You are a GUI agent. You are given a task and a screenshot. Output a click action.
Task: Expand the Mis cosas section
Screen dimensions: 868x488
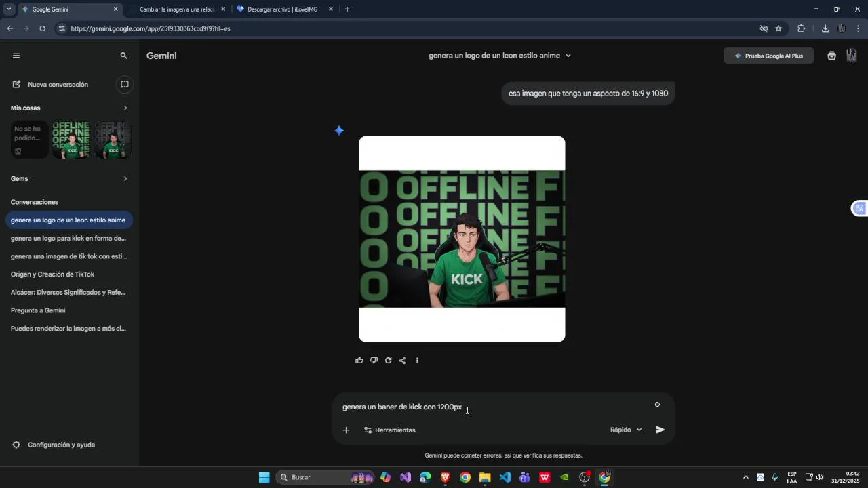pos(125,108)
